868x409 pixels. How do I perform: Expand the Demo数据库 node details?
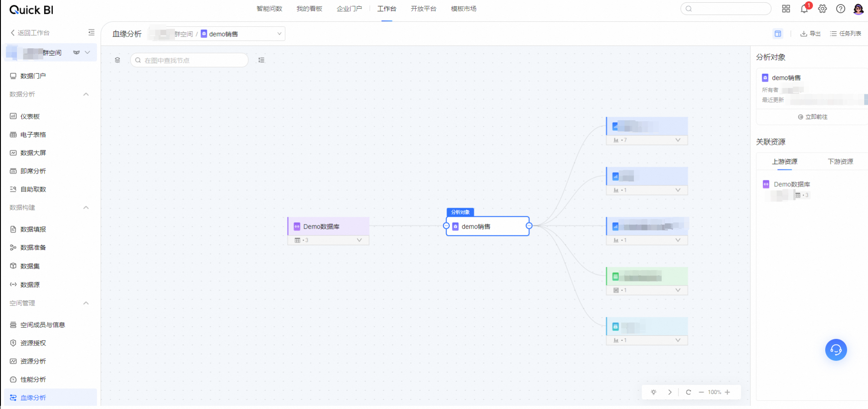coord(359,240)
